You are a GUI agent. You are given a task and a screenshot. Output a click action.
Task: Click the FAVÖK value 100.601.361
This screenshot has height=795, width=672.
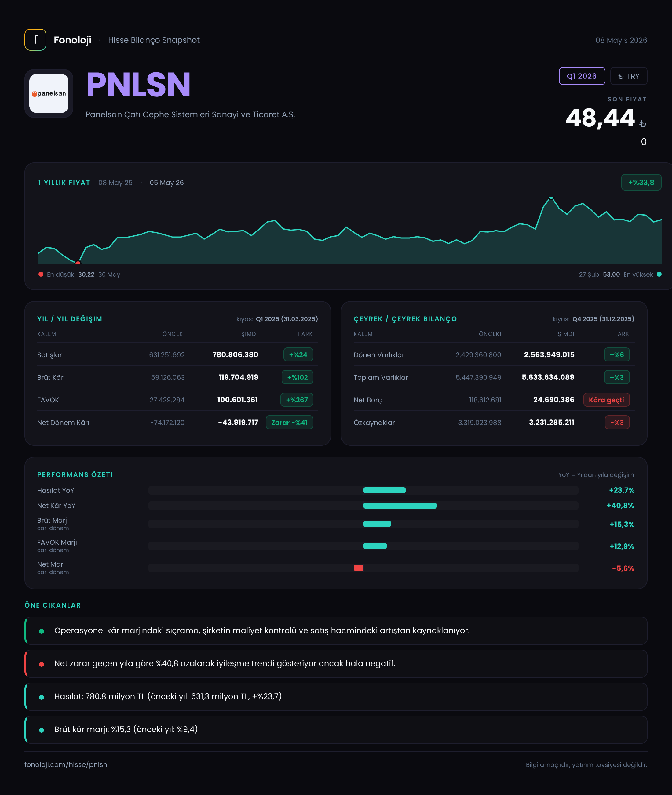[x=237, y=400]
